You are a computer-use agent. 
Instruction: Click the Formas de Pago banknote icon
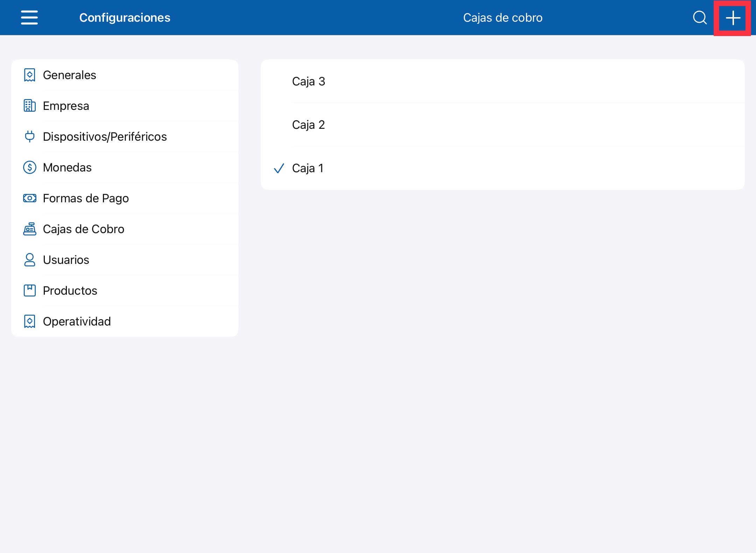(30, 198)
